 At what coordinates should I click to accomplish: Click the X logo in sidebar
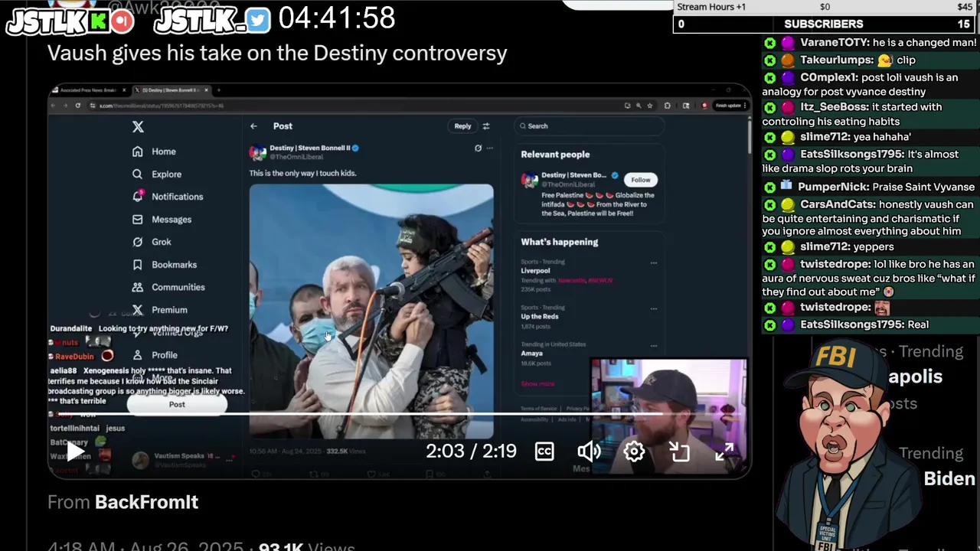tap(138, 126)
